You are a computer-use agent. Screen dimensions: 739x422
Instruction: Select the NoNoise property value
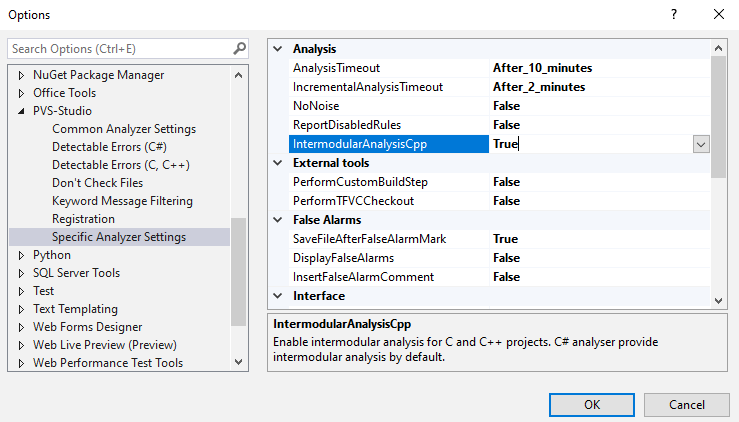506,106
